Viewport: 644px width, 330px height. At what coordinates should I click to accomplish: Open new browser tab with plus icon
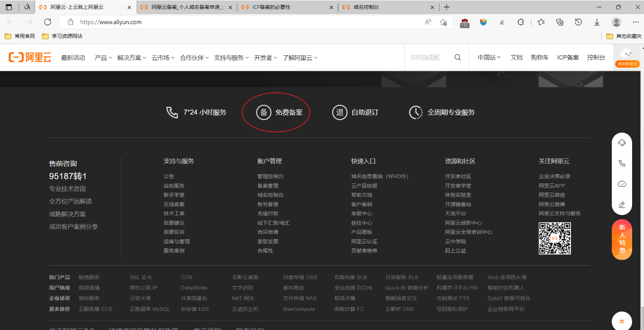pyautogui.click(x=447, y=7)
